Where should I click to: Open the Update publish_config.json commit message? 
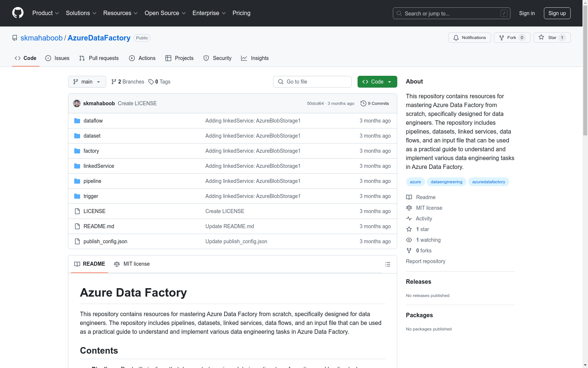coord(236,241)
